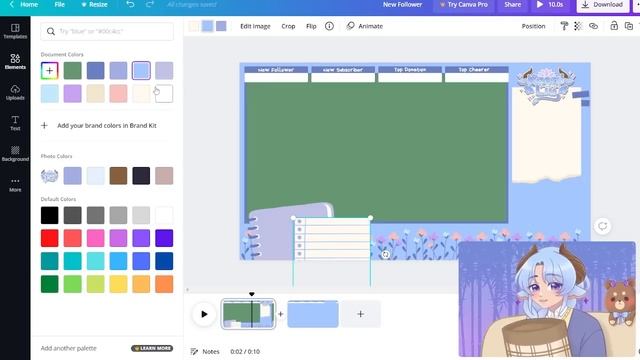
Task: Pick the green document color swatch
Action: point(72,71)
